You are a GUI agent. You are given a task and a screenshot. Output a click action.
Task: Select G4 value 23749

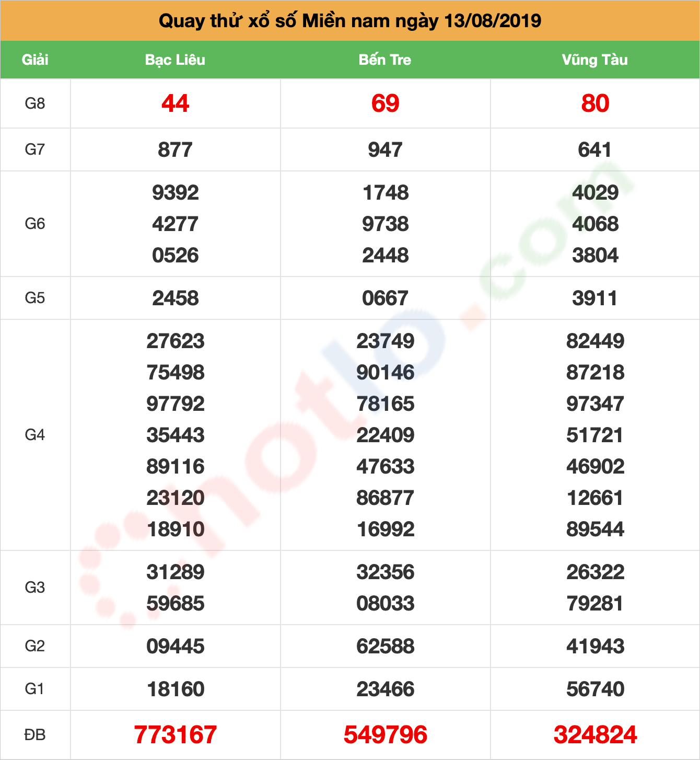(x=385, y=341)
